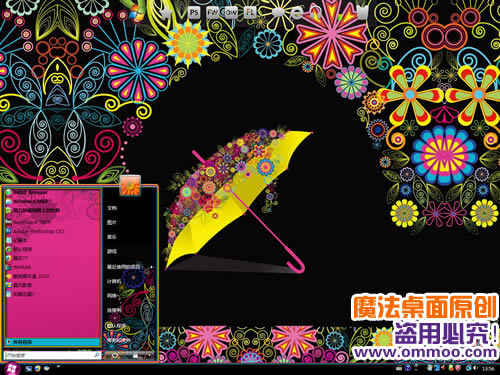The height and width of the screenshot is (375, 500).
Task: Launch Photoshop from the PS dock icon
Action: pos(194,13)
